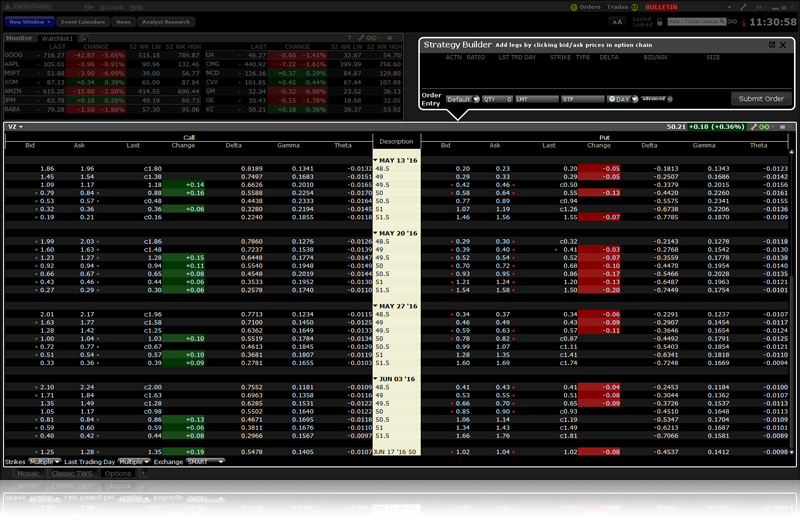This screenshot has width=800, height=520.
Task: Open the Help menu
Action: click(136, 7)
